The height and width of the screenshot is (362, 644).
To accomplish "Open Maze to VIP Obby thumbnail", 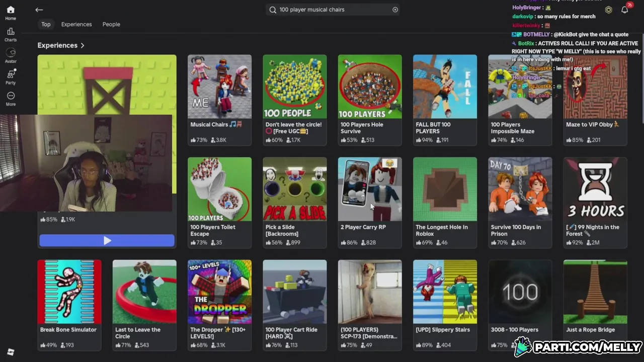I will (x=595, y=86).
